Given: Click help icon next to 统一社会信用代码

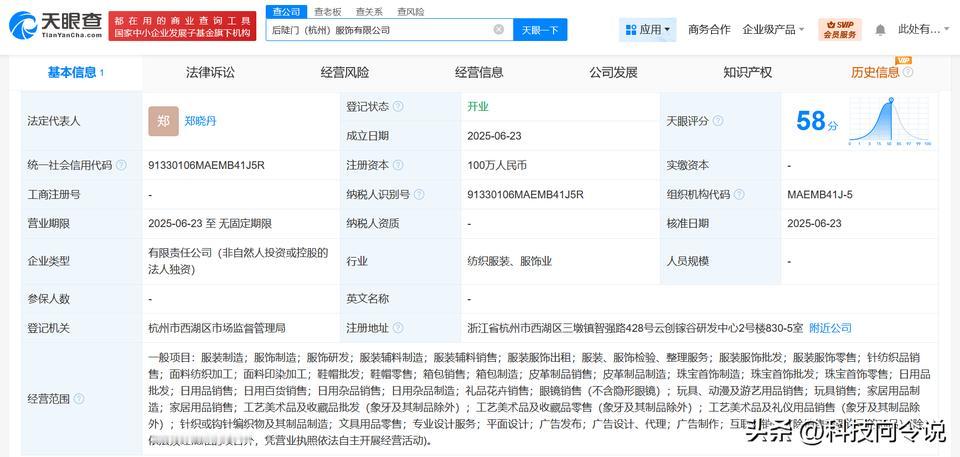Looking at the screenshot, I should (121, 165).
